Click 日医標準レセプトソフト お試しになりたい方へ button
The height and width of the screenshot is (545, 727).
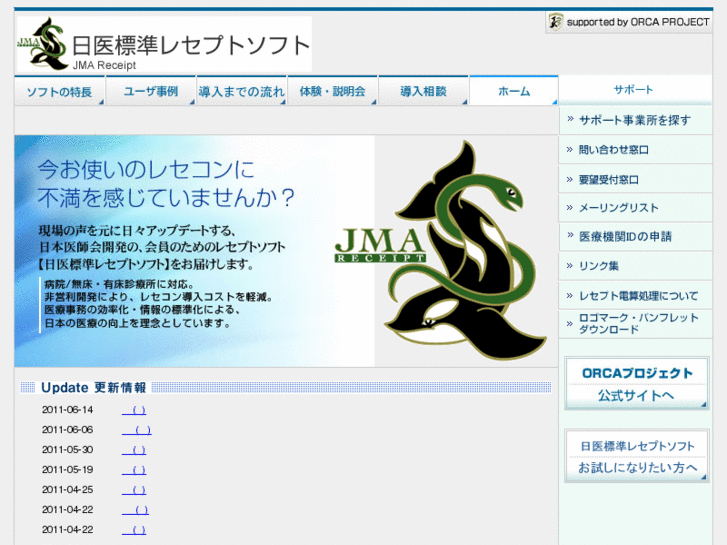point(637,456)
